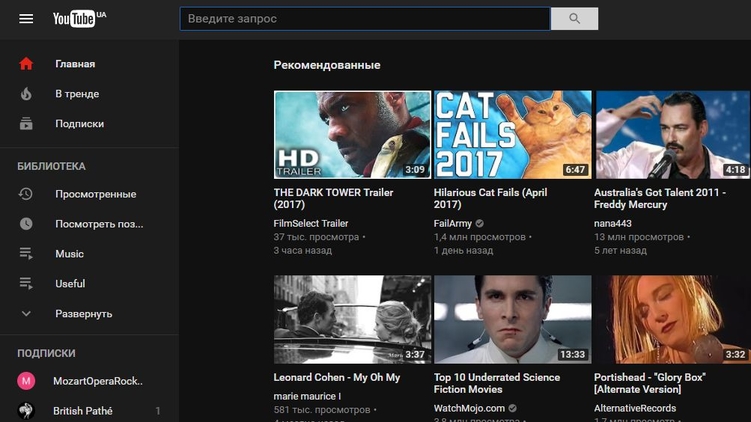Click the Freddy Mercury video thumbnail
Viewport: 751px width, 422px height.
tap(672, 134)
